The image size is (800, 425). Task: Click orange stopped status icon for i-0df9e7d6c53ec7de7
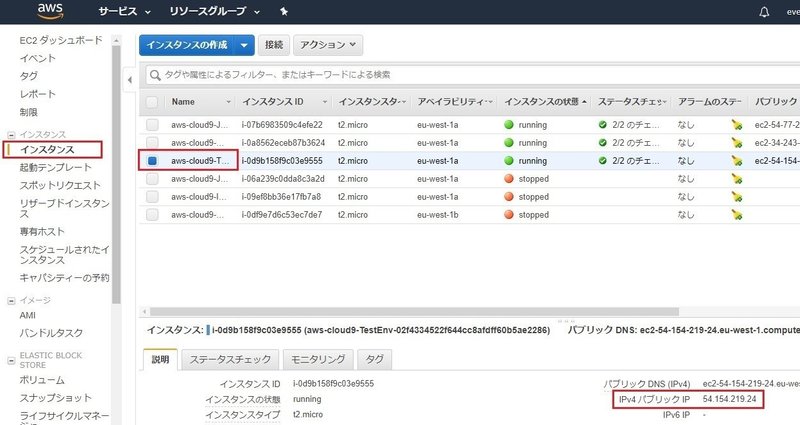509,215
